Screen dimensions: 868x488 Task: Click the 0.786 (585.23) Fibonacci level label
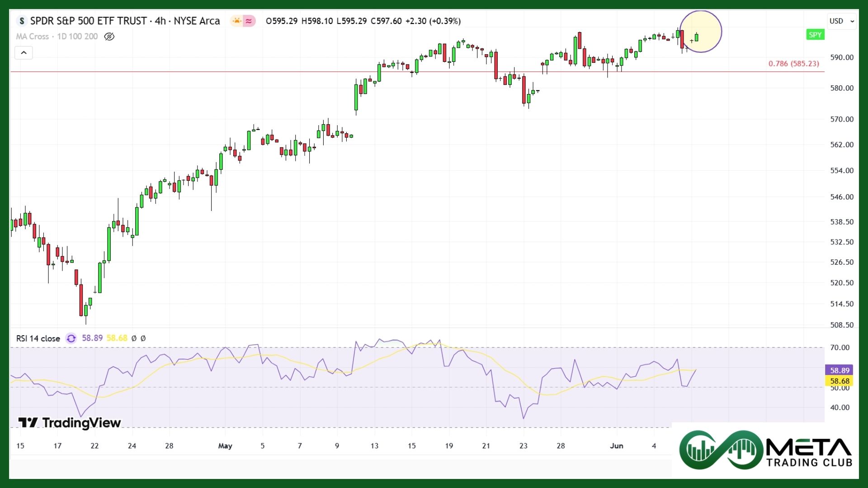793,64
